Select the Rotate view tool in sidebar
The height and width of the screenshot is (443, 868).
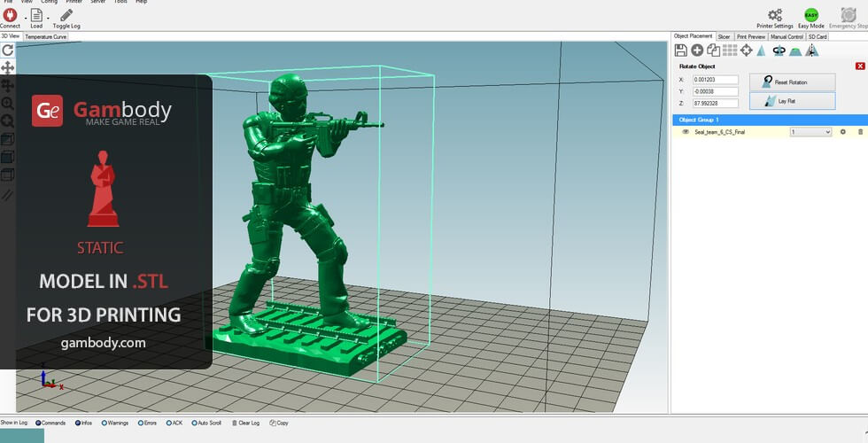pyautogui.click(x=7, y=51)
